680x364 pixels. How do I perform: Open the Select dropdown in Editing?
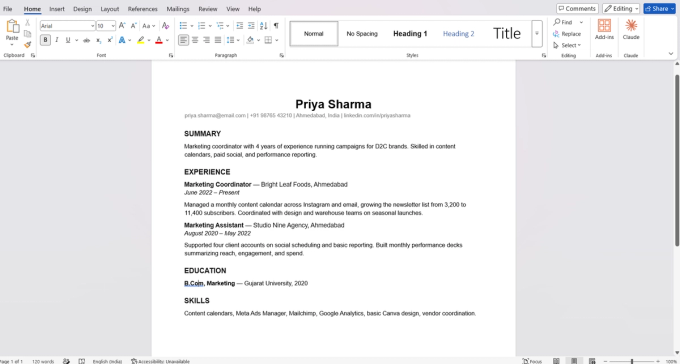567,45
